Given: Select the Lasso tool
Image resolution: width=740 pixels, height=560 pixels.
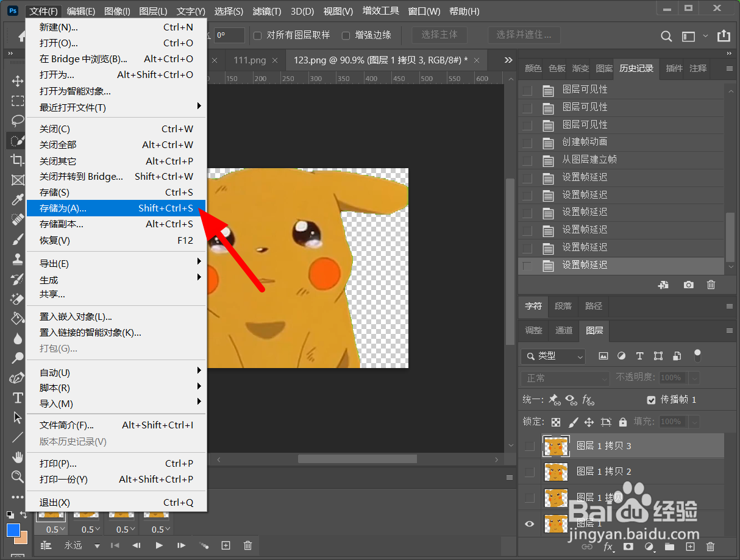Looking at the screenshot, I should pyautogui.click(x=17, y=121).
